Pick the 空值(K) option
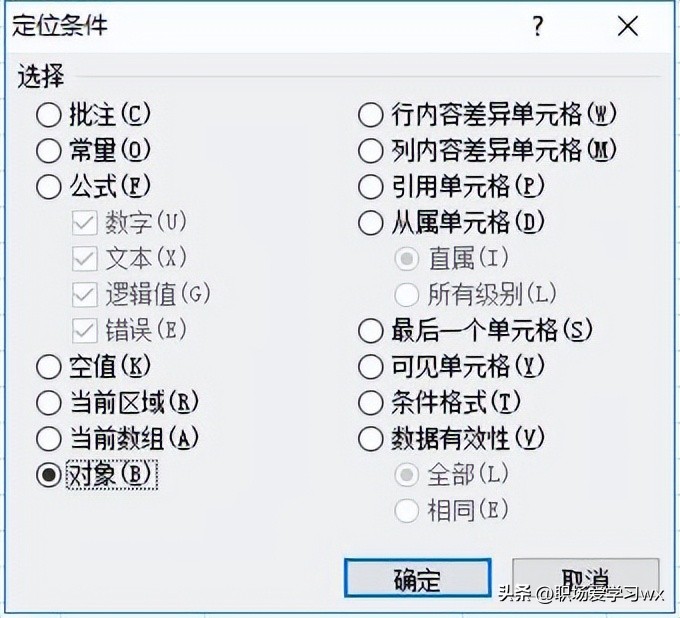680x618 pixels. (48, 366)
